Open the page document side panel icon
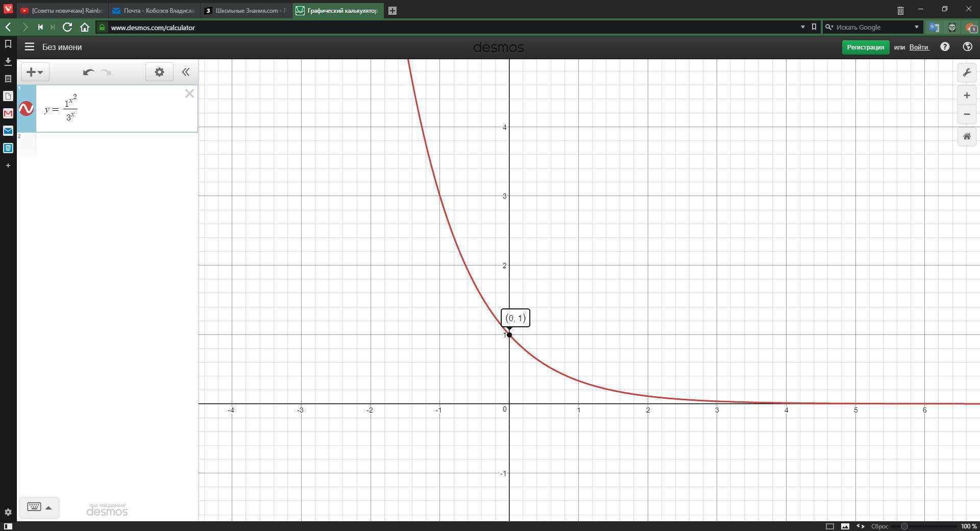The image size is (980, 531). point(8,96)
